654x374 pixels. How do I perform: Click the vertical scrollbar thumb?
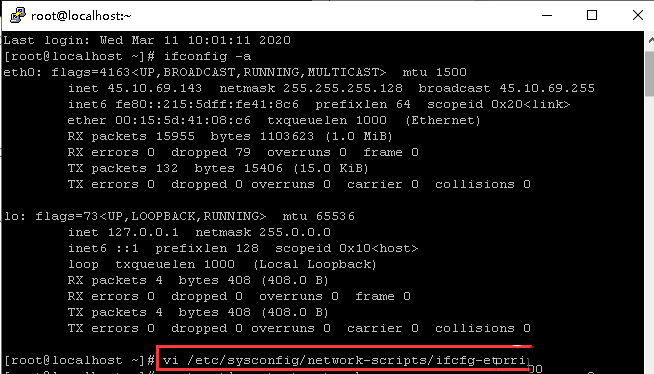point(650,74)
